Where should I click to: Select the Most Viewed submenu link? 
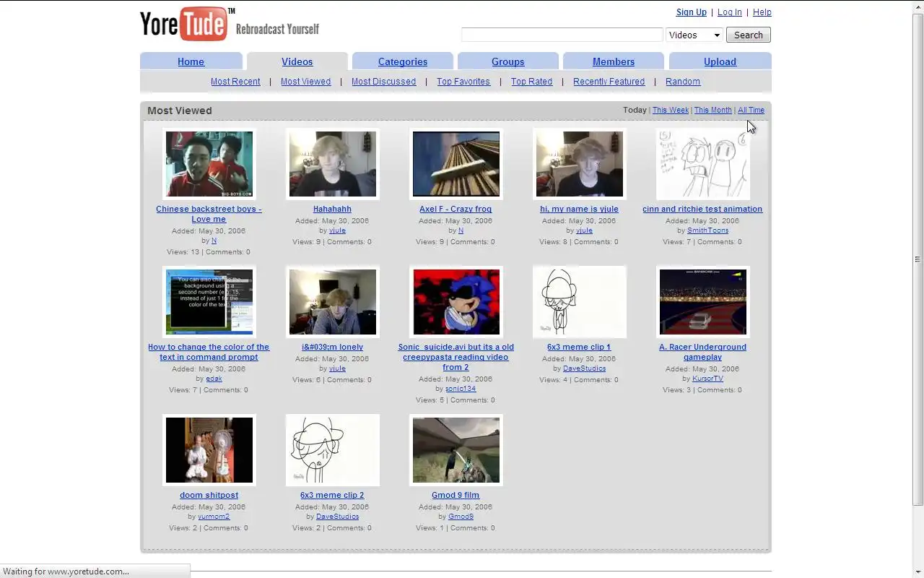pyautogui.click(x=306, y=82)
